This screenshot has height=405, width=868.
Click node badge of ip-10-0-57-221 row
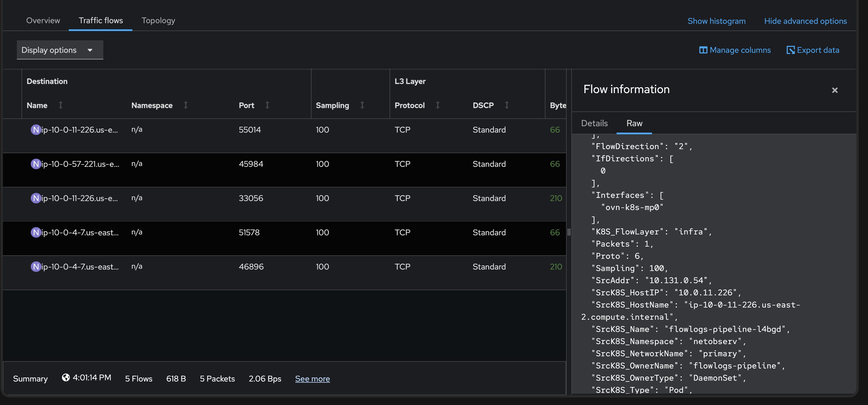[36, 164]
